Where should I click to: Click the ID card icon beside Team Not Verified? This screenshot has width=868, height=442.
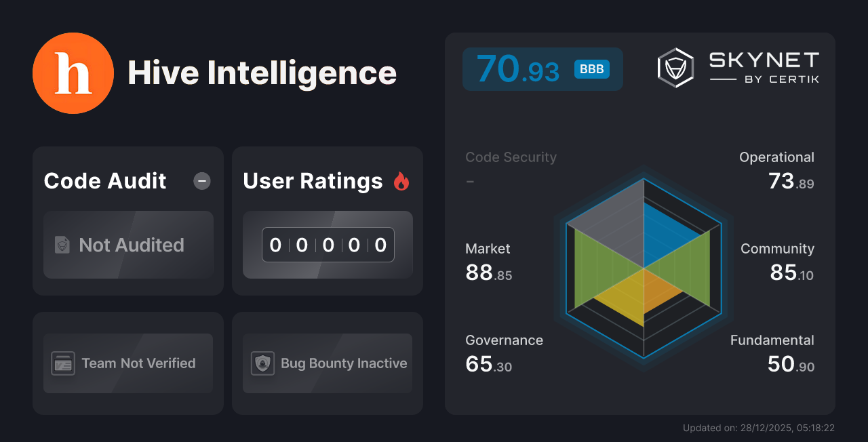[x=64, y=363]
